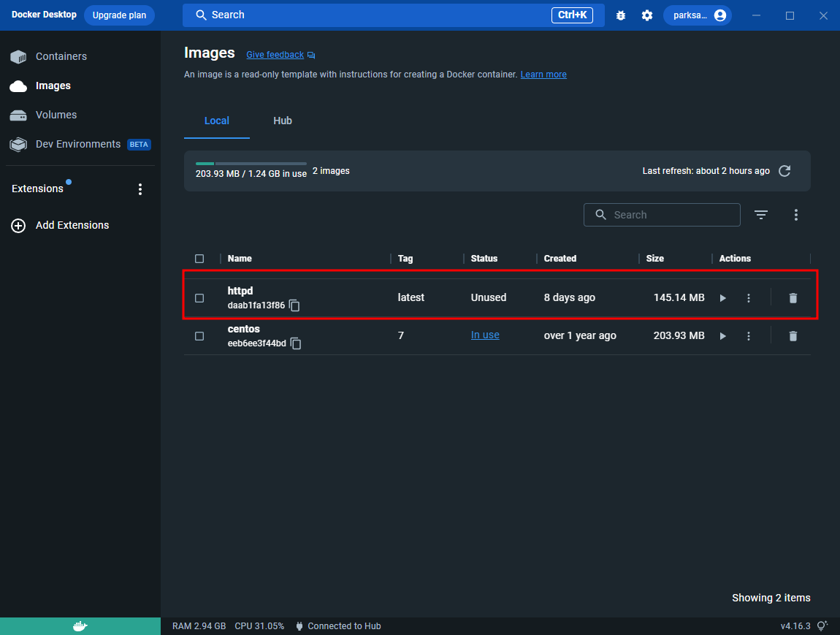
Task: Click the 145.14 MB size value
Action: (679, 298)
